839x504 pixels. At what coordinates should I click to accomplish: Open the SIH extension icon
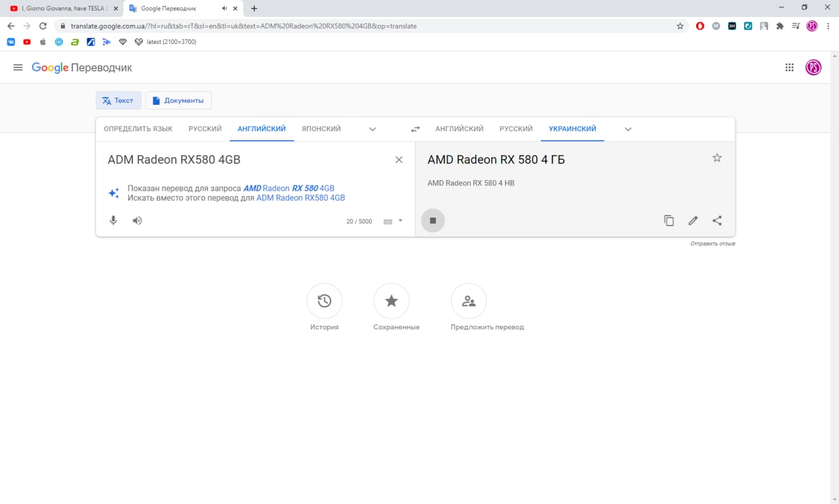(732, 26)
